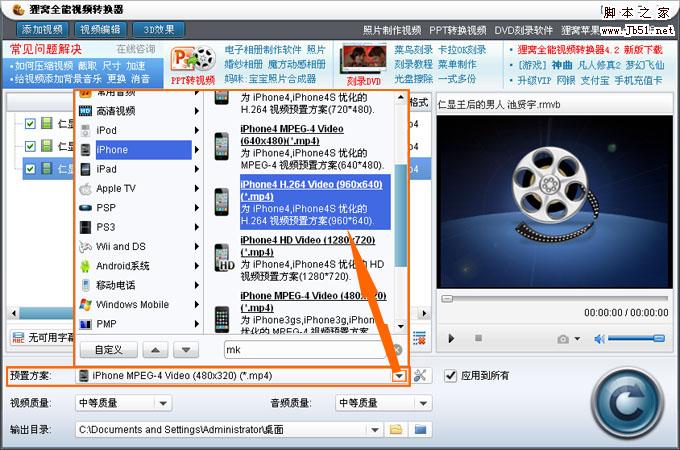Image resolution: width=680 pixels, height=450 pixels.
Task: Select Apple TV category
Action: coord(139,189)
